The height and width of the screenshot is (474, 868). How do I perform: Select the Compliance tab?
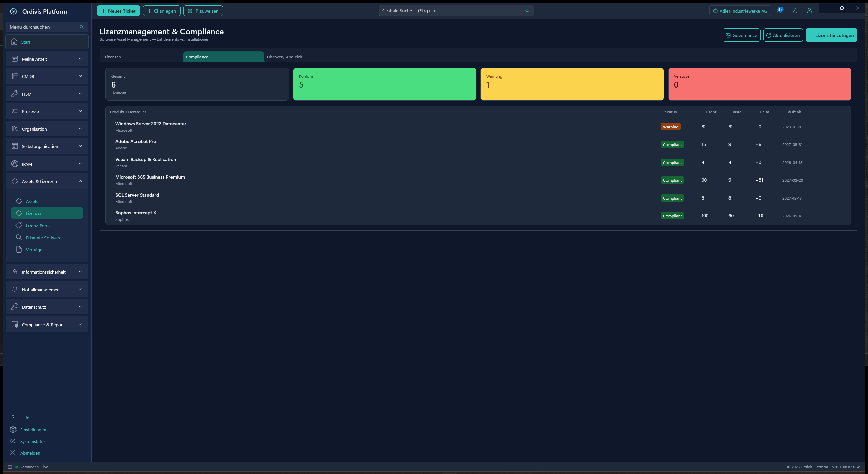[223, 57]
